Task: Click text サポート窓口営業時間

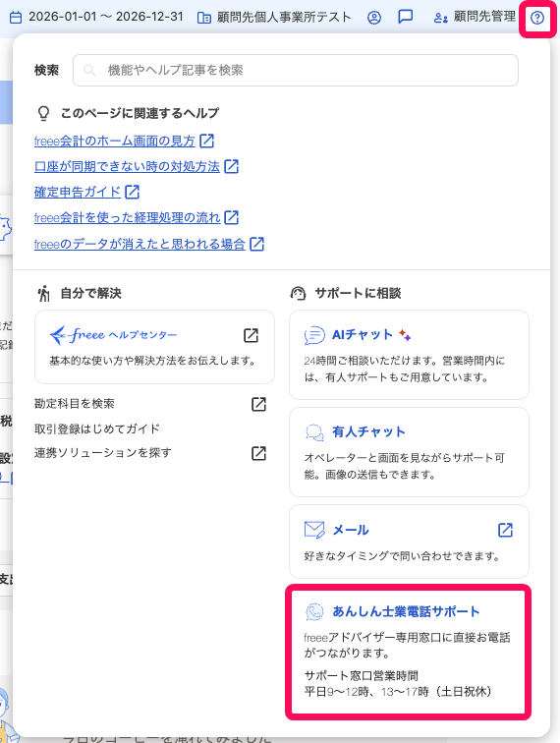Action: coord(361,676)
